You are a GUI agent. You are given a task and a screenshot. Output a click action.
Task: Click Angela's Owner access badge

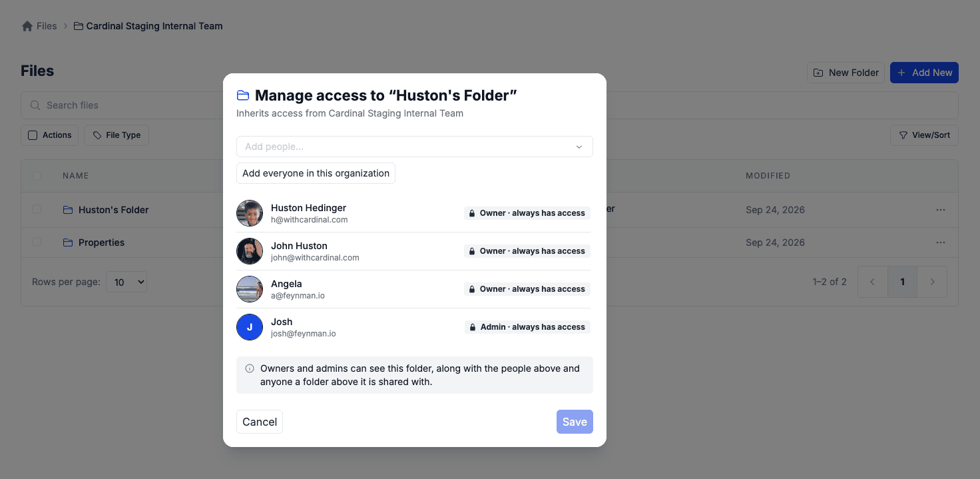point(527,289)
